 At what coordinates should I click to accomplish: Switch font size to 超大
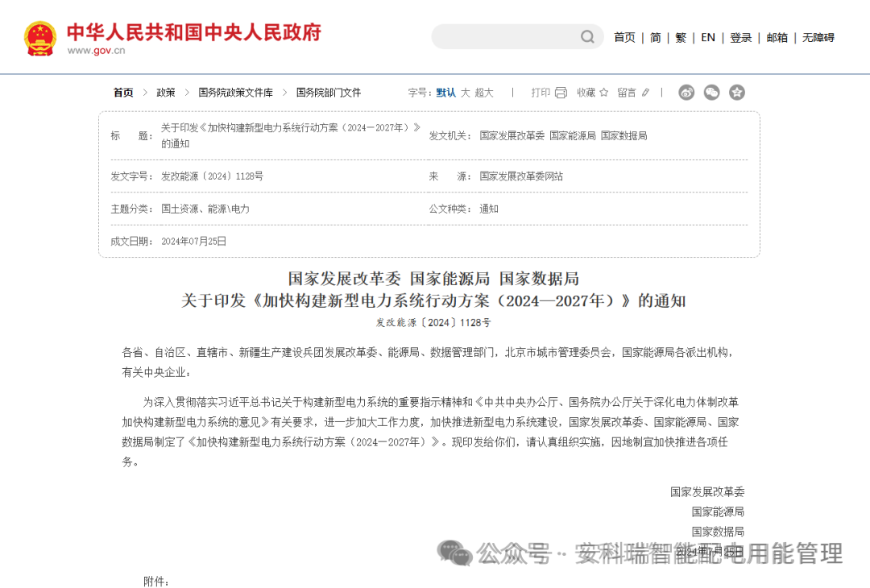point(486,93)
